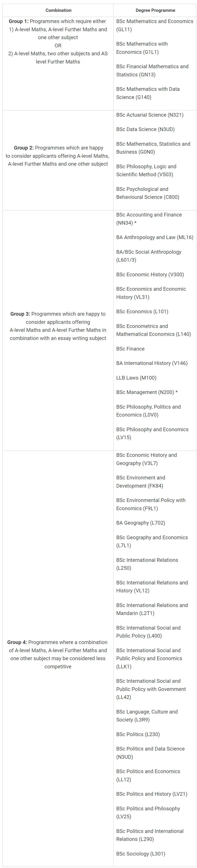Click the Combination column header

click(x=58, y=10)
